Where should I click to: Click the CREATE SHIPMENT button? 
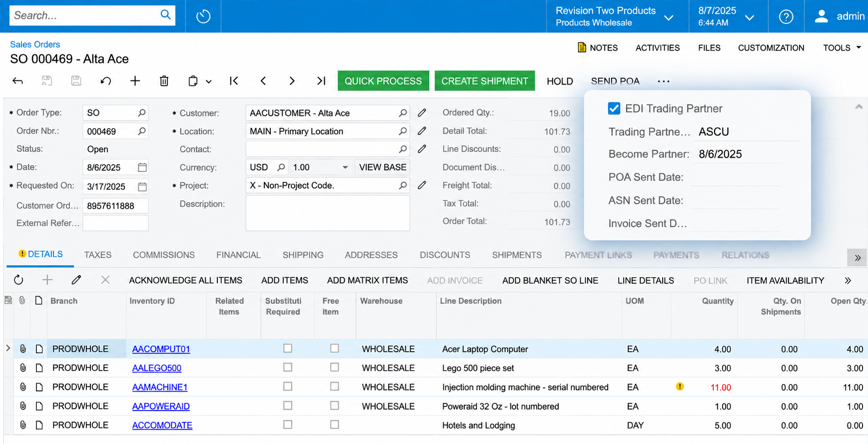[484, 81]
